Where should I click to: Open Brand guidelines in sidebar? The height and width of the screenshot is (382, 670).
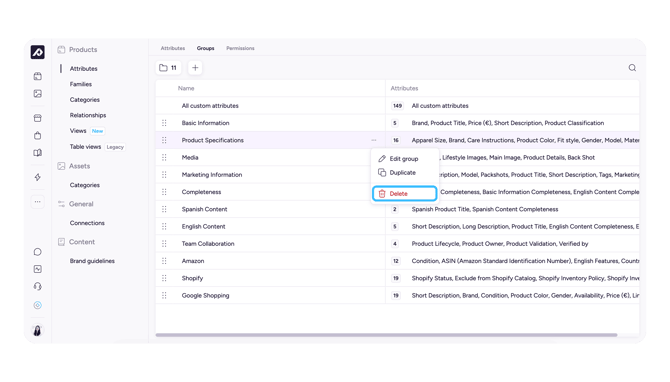tap(92, 261)
